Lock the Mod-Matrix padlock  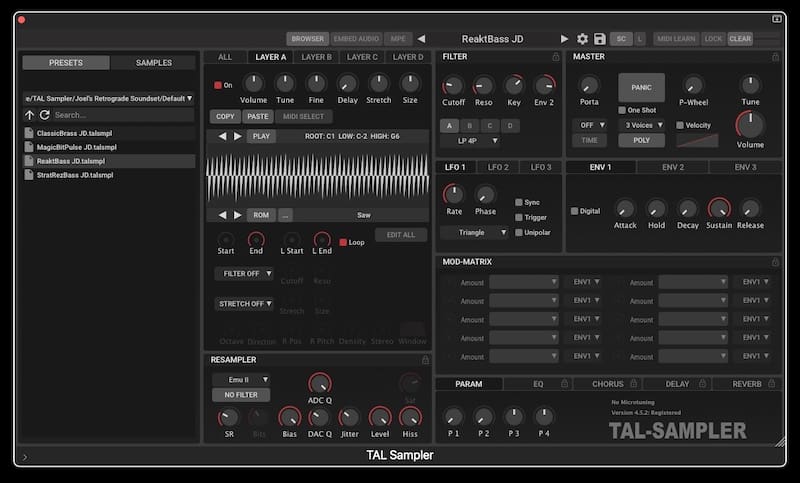(x=776, y=262)
